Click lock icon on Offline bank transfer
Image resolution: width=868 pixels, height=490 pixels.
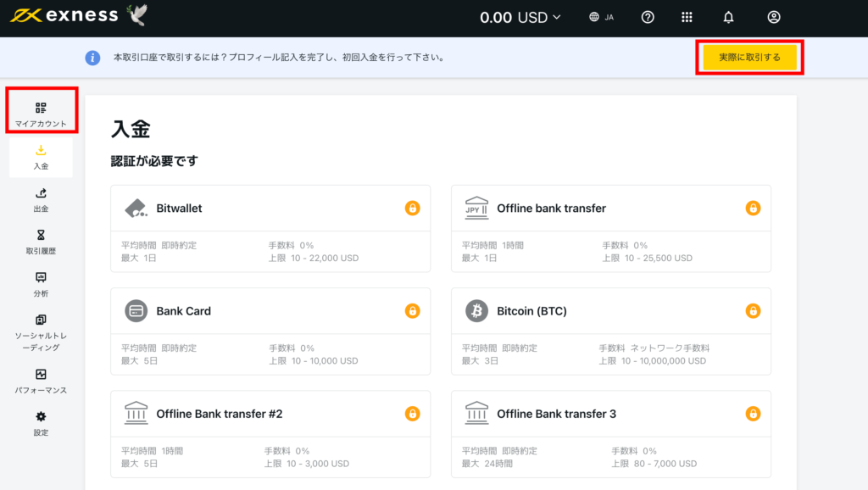pos(753,209)
